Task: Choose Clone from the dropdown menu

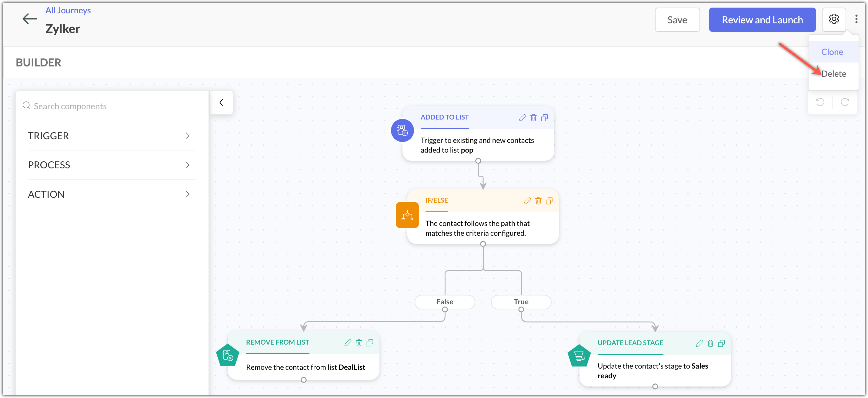Action: [x=832, y=52]
